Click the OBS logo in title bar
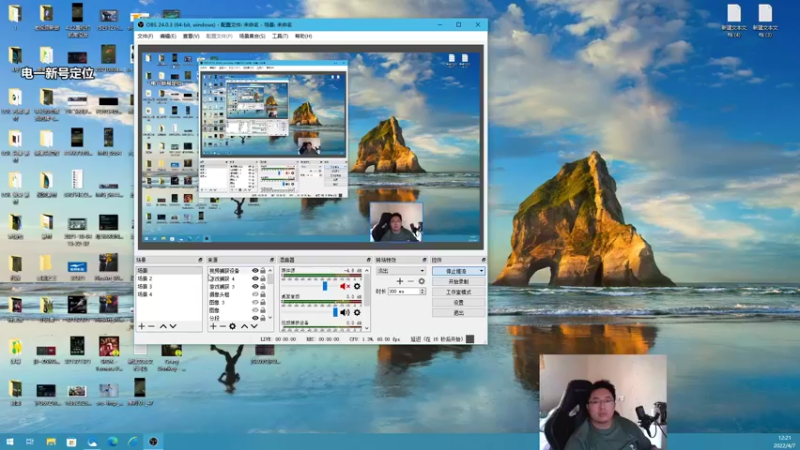800x450 pixels. click(x=141, y=24)
